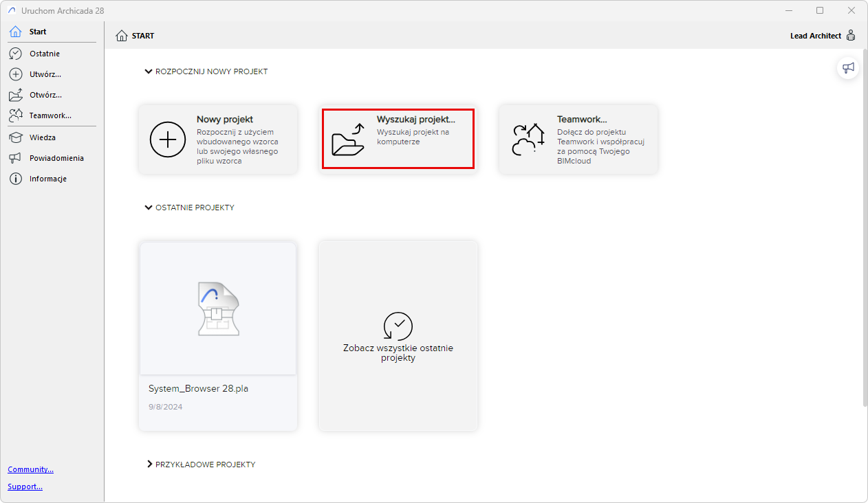Click the Start label in sidebar
The width and height of the screenshot is (868, 503).
pos(38,32)
